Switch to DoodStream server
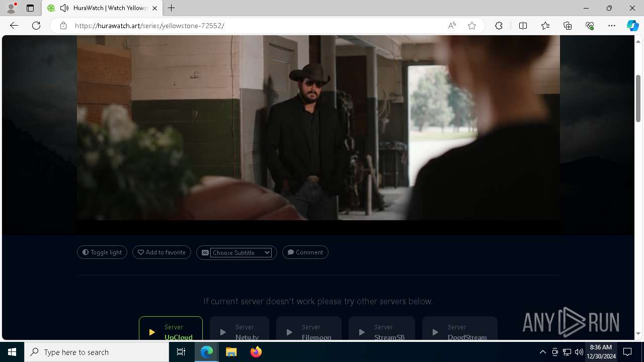This screenshot has height=362, width=644. pos(460,328)
